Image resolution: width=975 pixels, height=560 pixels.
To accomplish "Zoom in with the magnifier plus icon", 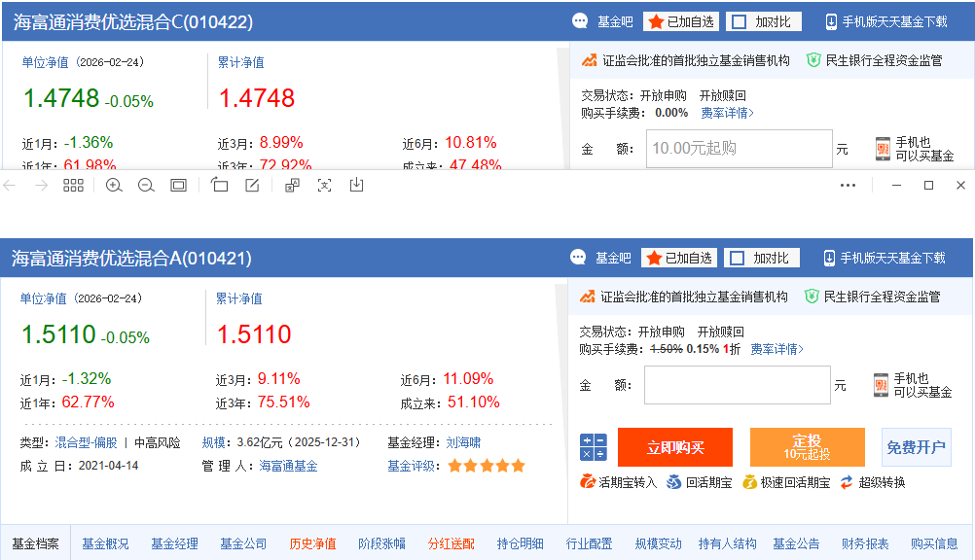I will (x=114, y=186).
